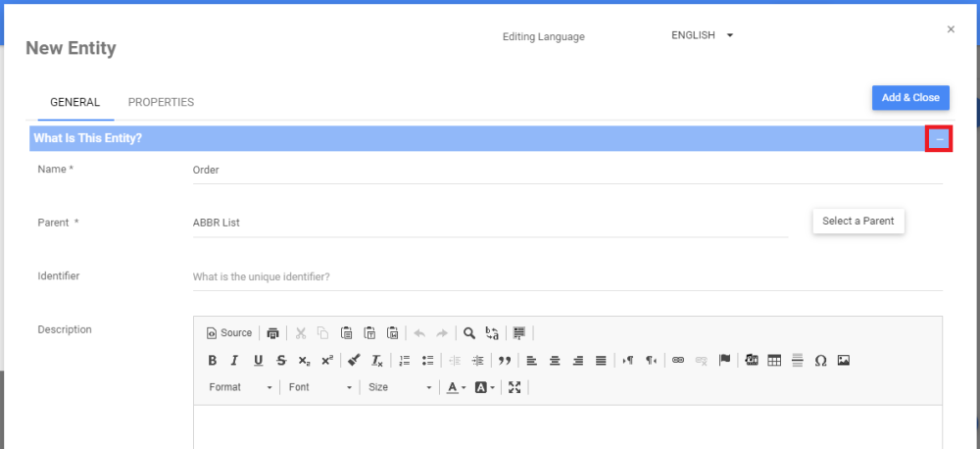The height and width of the screenshot is (449, 980).
Task: Click the Copy Formatting paintbrush icon
Action: point(354,361)
